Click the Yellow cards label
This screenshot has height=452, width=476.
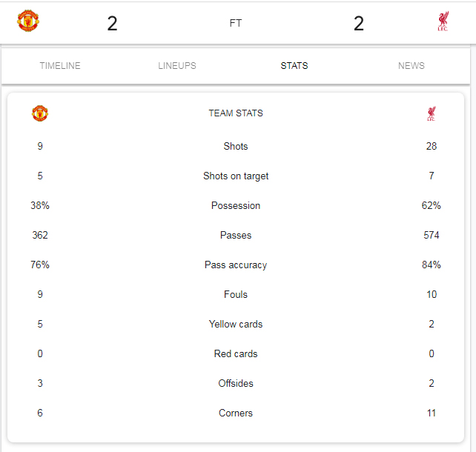[236, 324]
